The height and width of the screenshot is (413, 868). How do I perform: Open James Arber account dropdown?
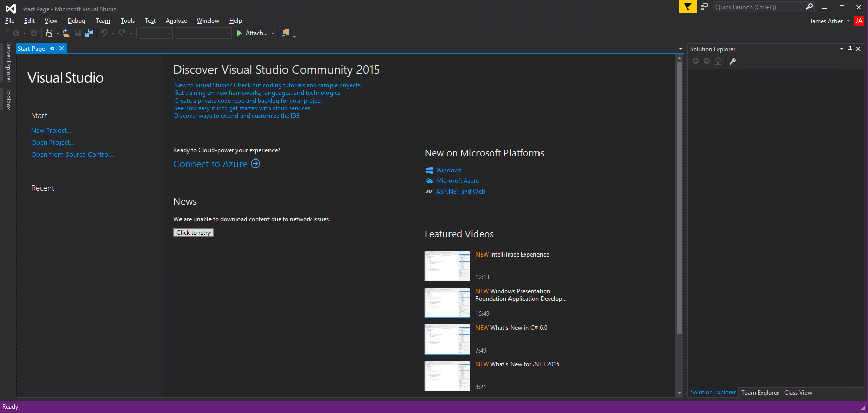click(x=848, y=21)
